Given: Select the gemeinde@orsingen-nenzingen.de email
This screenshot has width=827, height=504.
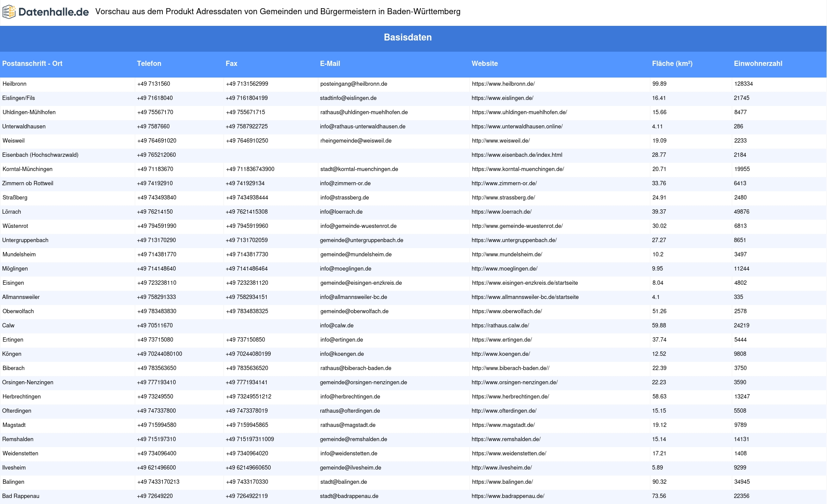Looking at the screenshot, I should click(364, 383).
